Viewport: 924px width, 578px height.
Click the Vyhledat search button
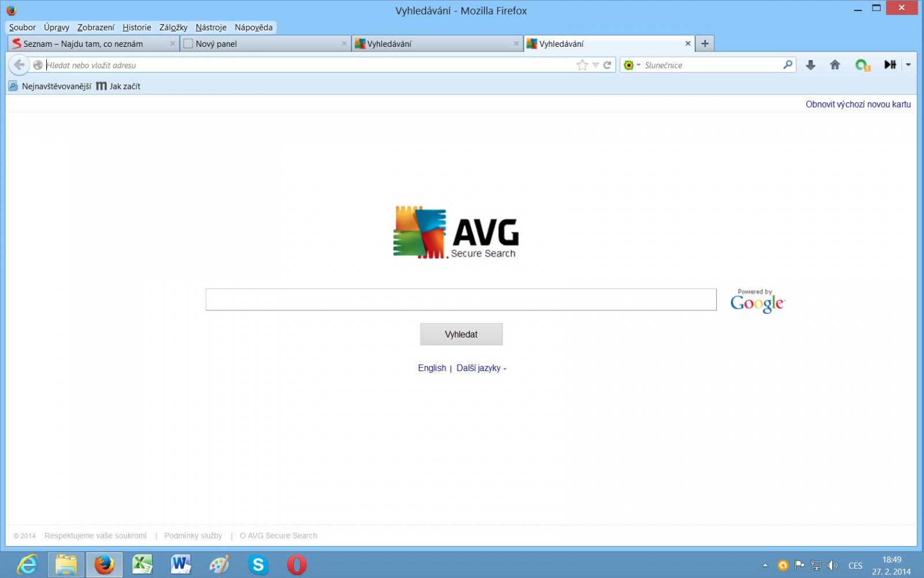coord(461,334)
